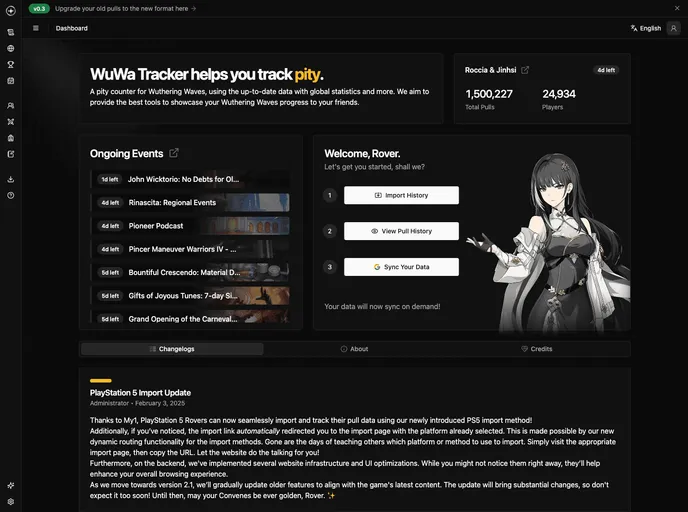
Task: Switch to the Credits tab
Action: coord(537,349)
